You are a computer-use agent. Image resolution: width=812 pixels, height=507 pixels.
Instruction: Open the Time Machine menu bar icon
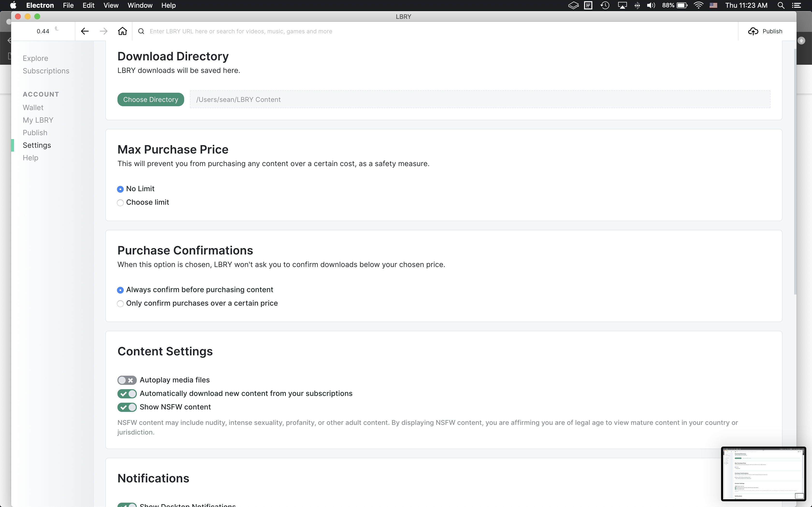(x=605, y=5)
